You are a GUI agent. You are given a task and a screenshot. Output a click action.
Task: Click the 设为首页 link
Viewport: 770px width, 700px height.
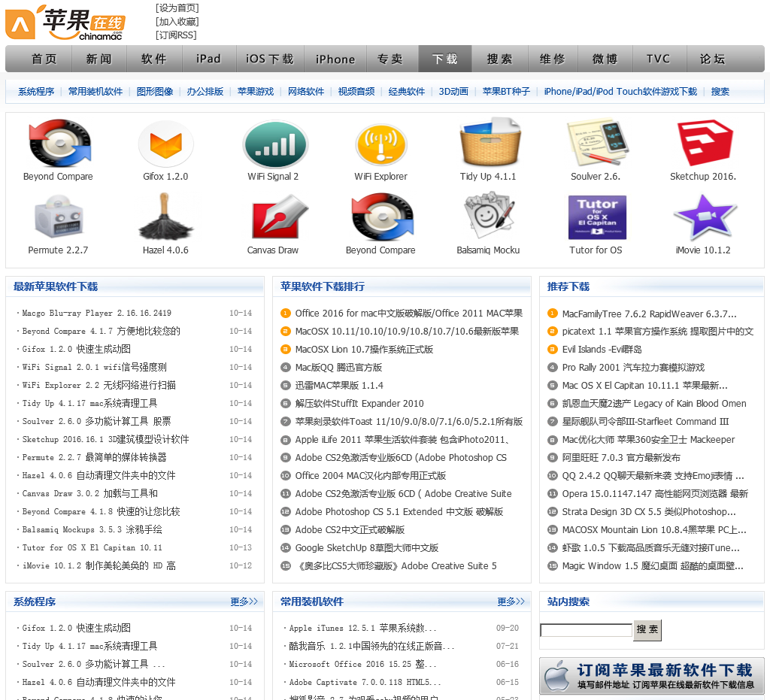(x=177, y=8)
